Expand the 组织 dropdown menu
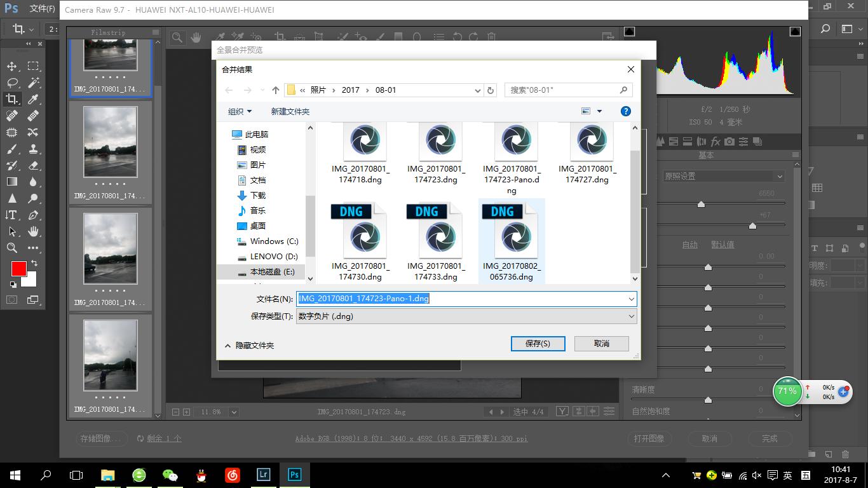 [x=240, y=111]
